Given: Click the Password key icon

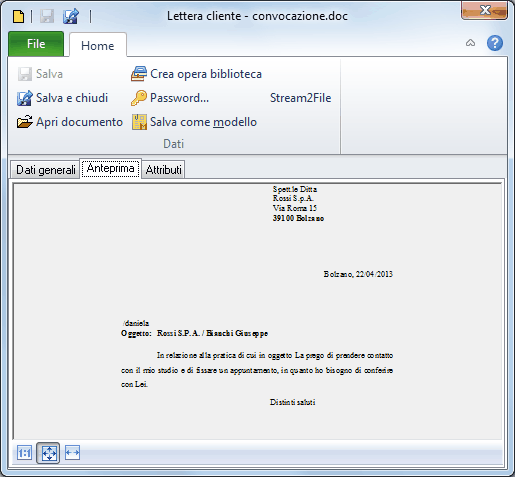Looking at the screenshot, I should click(x=139, y=98).
